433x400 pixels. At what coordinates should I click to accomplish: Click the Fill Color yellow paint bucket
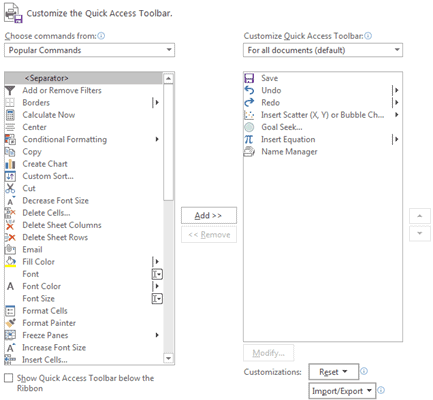coord(10,262)
